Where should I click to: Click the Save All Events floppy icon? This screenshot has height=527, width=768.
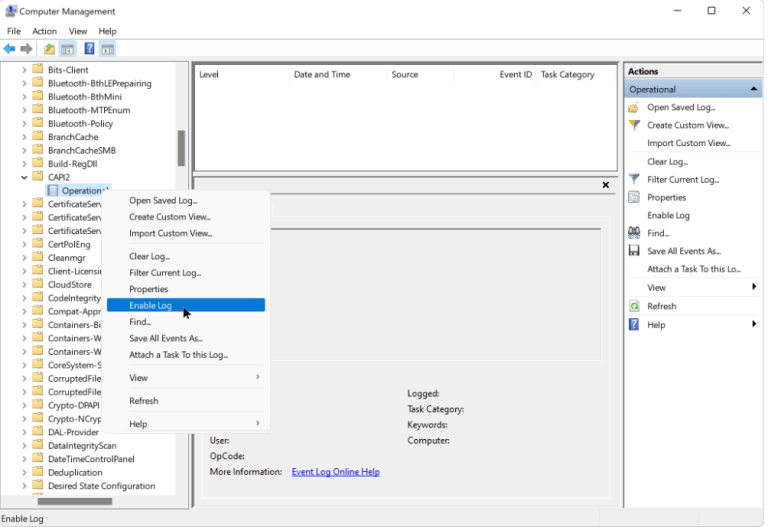point(634,251)
